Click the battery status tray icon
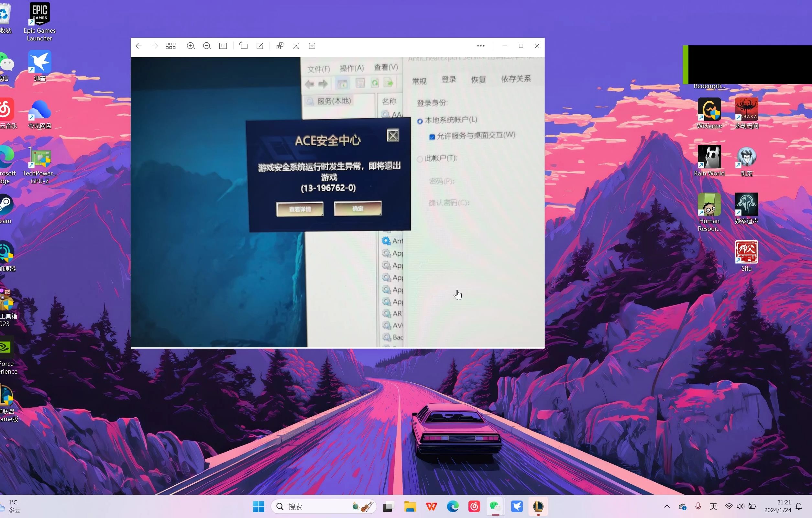This screenshot has width=812, height=518. (752, 507)
